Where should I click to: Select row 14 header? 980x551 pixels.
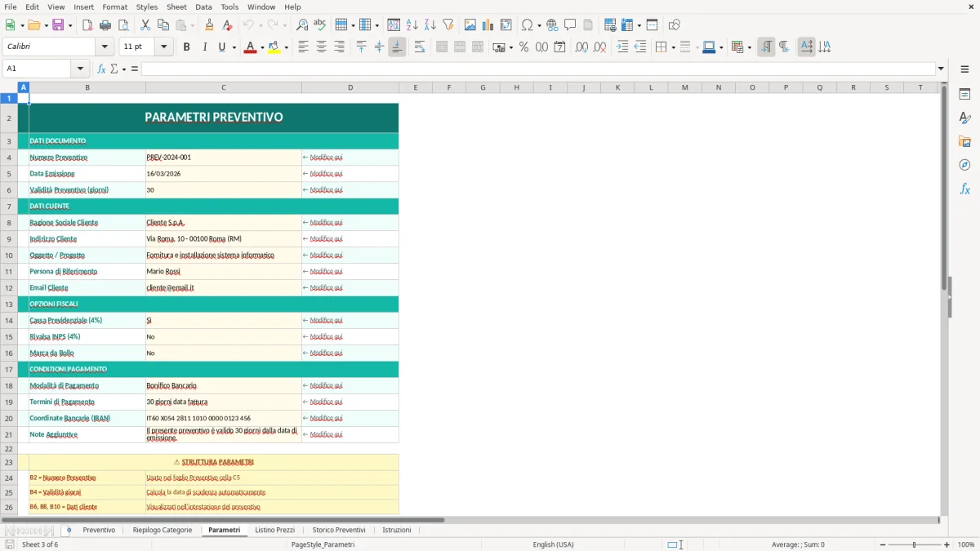coord(9,320)
